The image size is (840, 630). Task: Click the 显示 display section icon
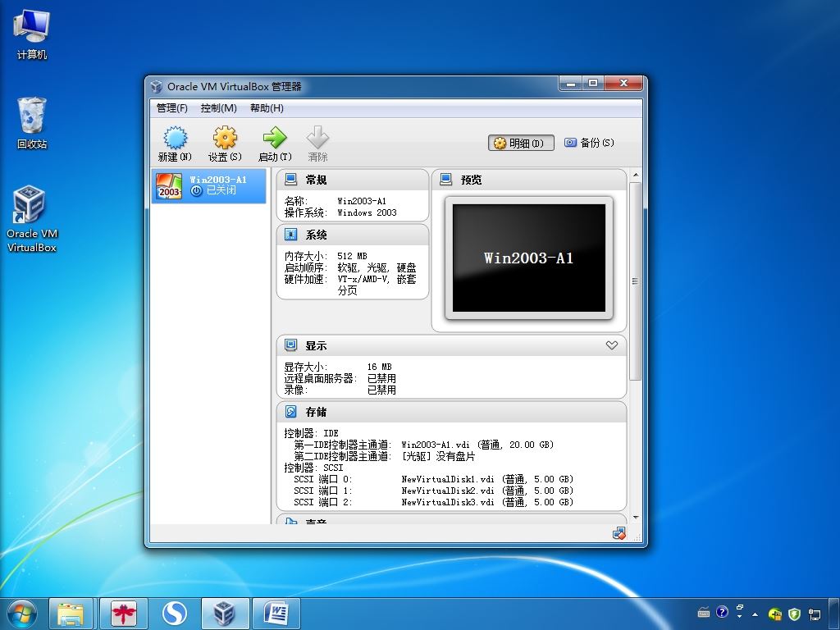pos(291,345)
